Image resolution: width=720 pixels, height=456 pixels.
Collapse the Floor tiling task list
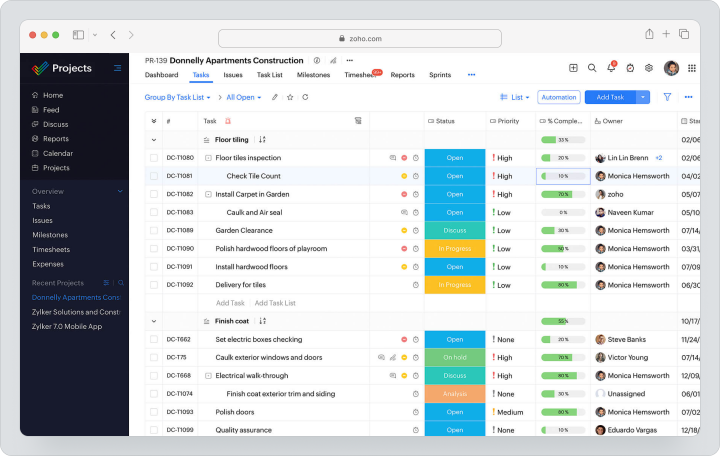click(x=154, y=140)
